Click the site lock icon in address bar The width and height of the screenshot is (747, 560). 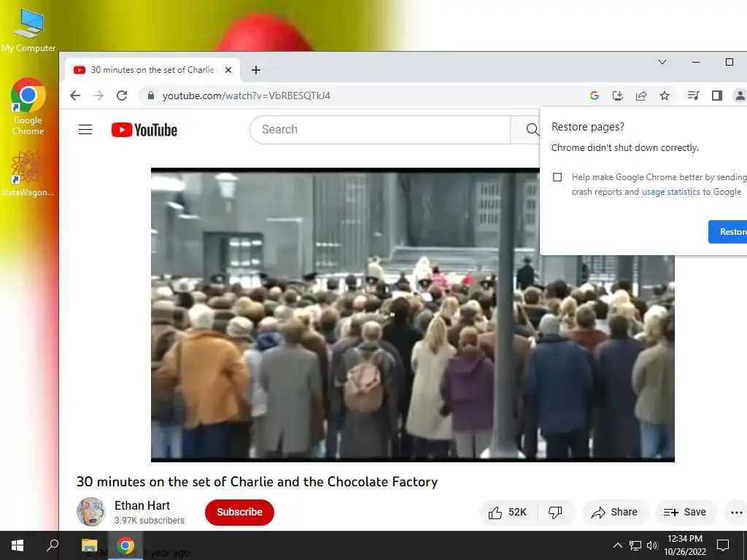pyautogui.click(x=151, y=96)
